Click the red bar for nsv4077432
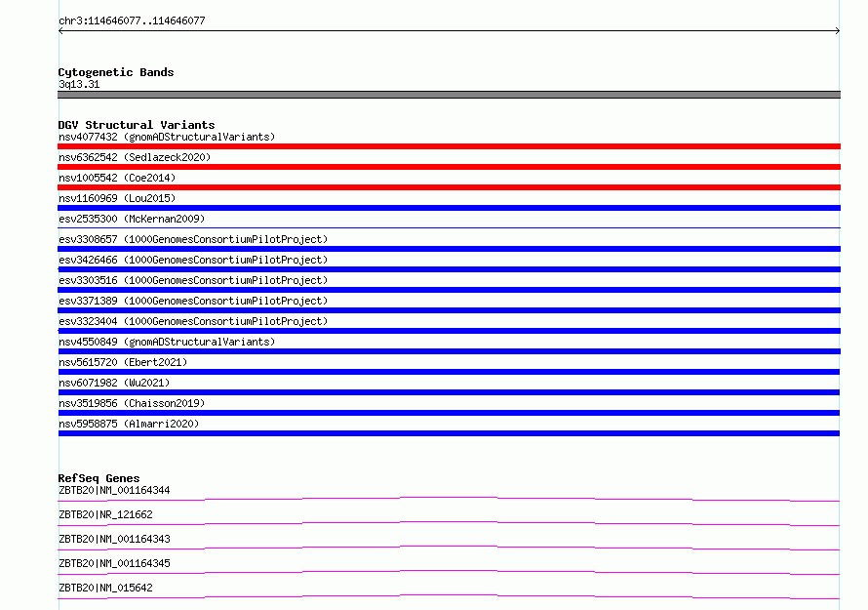Screen dimensions: 868x610 (x=449, y=146)
